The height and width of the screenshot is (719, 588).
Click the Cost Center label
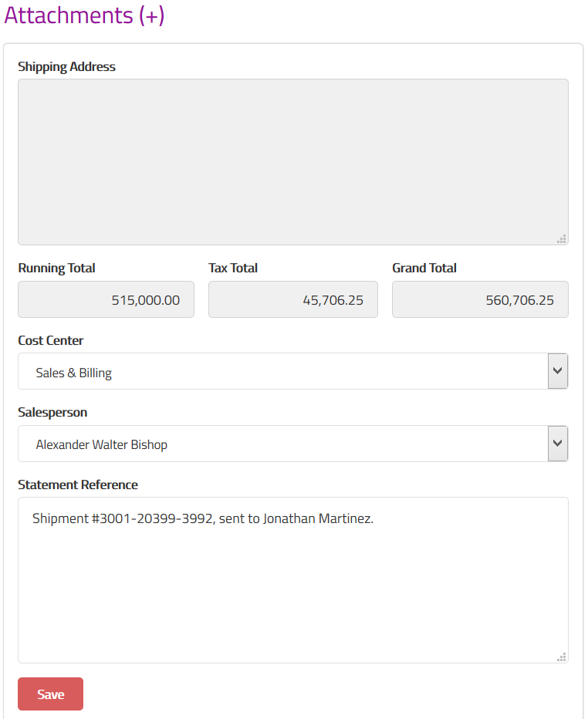tap(50, 340)
